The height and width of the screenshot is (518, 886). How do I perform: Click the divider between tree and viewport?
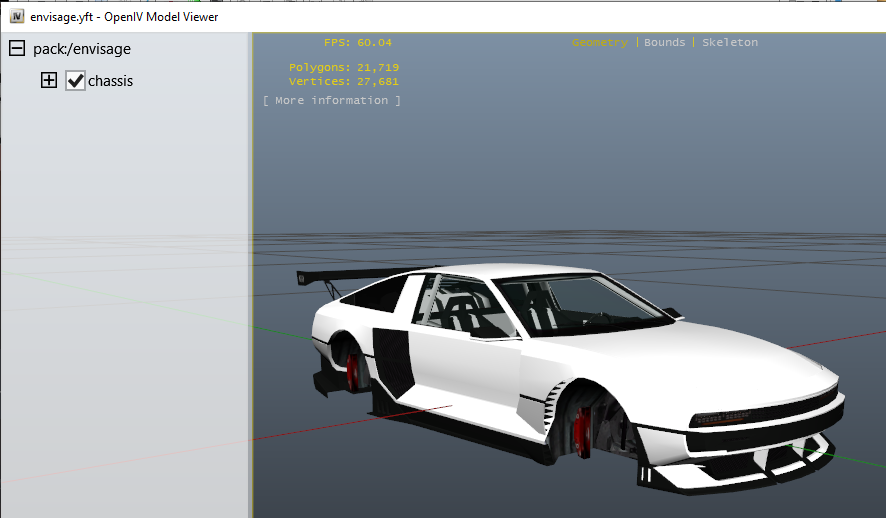pos(251,300)
